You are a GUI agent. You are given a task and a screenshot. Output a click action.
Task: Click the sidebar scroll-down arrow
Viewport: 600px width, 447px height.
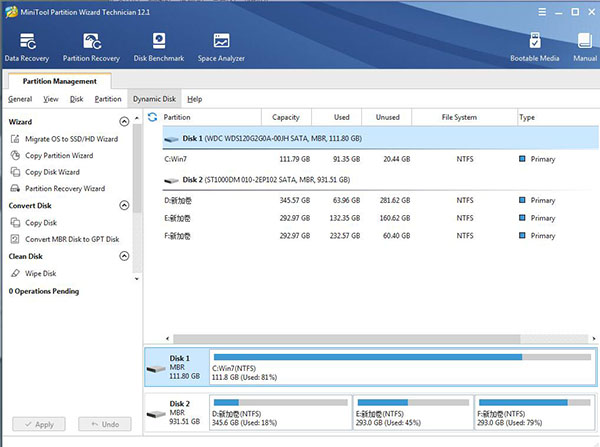(x=137, y=279)
